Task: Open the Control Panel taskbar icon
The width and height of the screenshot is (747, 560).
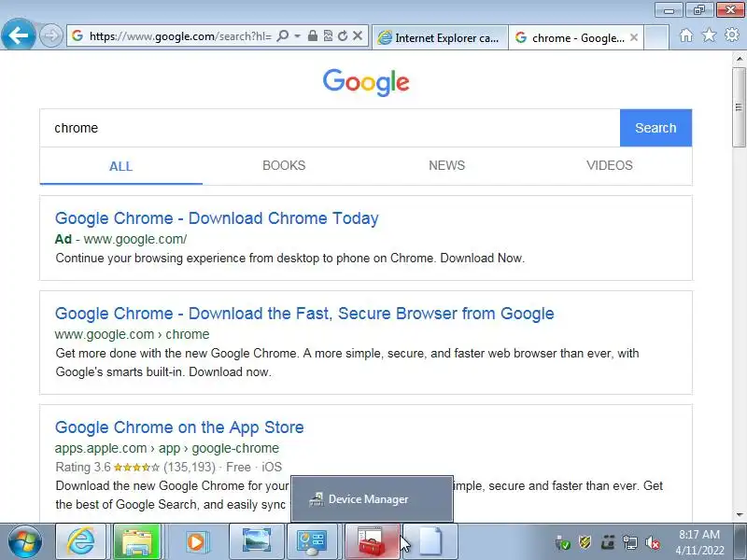Action: [312, 541]
